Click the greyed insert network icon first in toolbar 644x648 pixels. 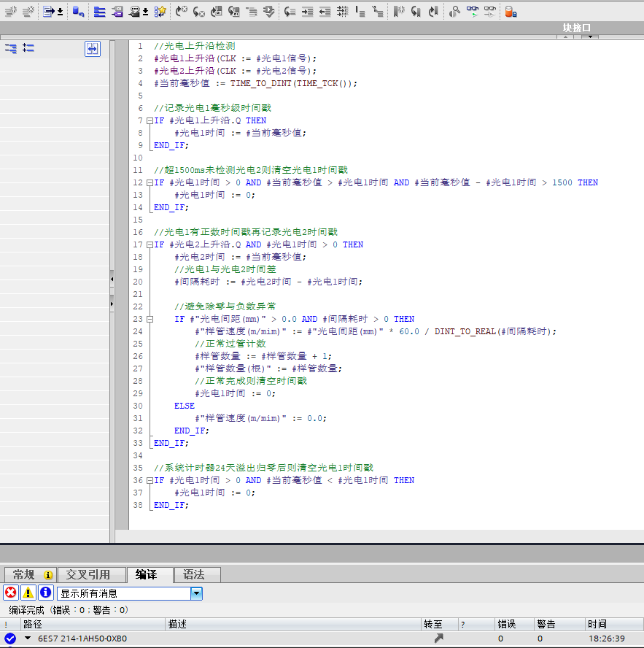click(x=11, y=12)
